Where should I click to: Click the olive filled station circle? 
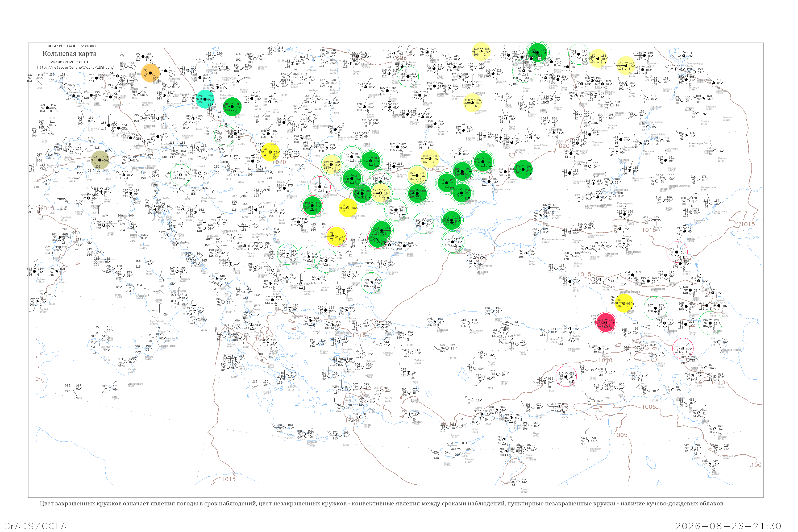pyautogui.click(x=100, y=160)
